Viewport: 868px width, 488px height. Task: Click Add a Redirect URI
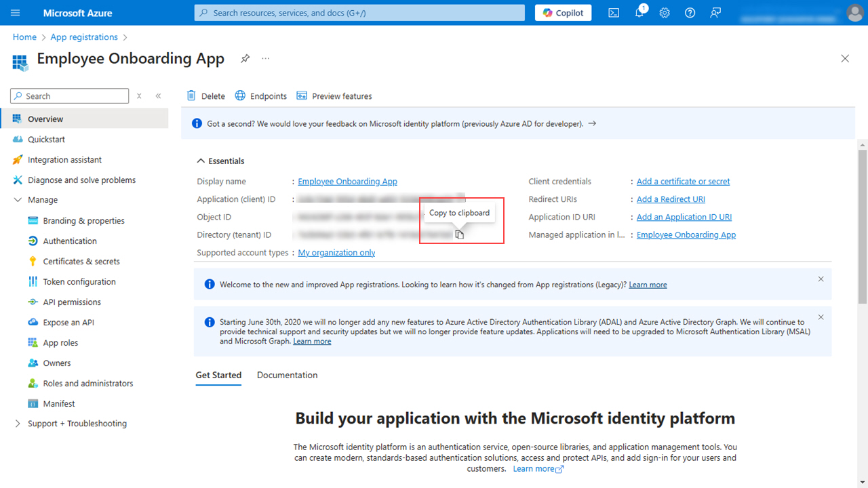tap(671, 199)
